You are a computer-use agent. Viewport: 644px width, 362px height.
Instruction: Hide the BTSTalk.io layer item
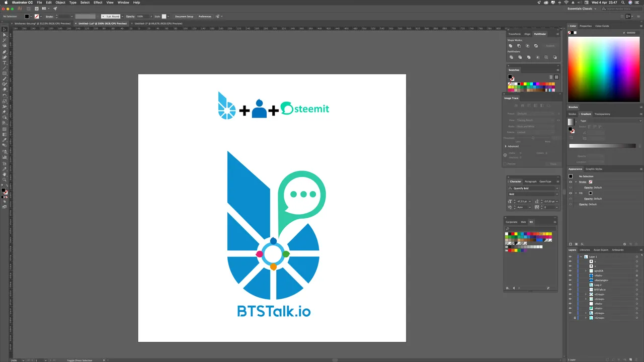570,290
